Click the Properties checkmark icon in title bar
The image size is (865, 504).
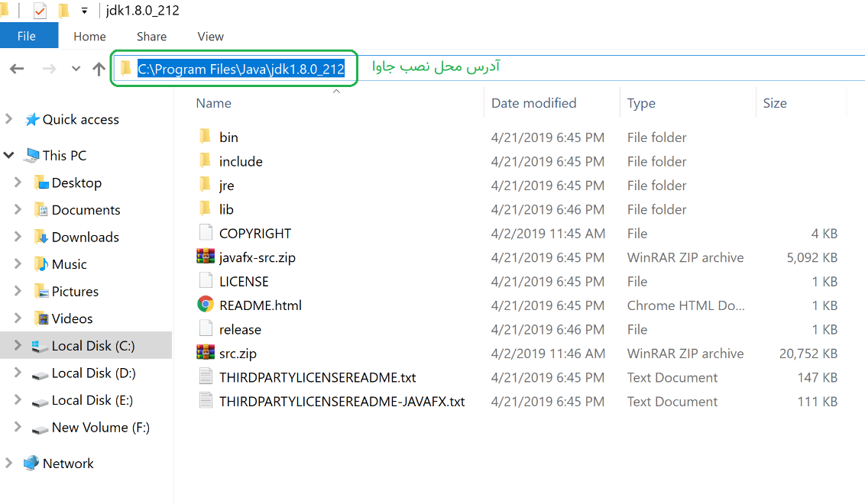[x=40, y=11]
